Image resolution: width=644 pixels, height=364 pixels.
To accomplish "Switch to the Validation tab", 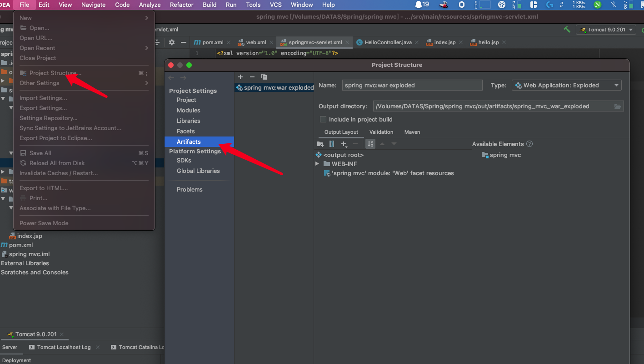I will pyautogui.click(x=381, y=132).
